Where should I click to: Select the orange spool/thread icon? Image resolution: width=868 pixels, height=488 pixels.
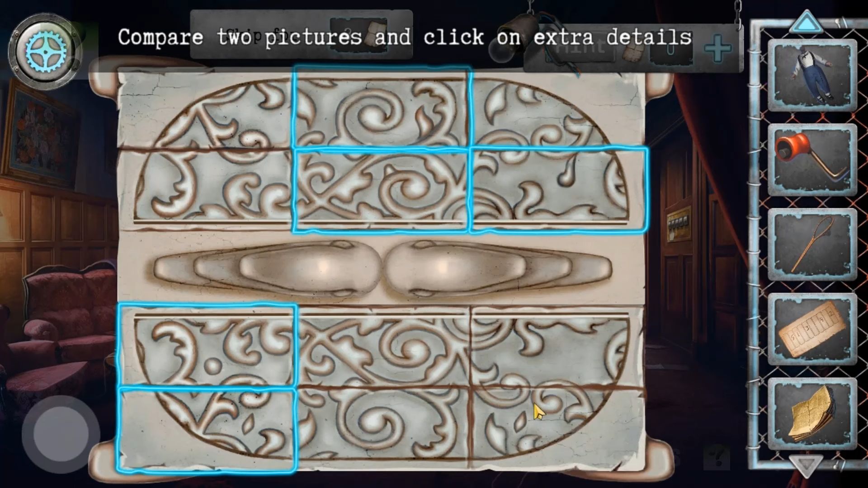click(x=812, y=160)
